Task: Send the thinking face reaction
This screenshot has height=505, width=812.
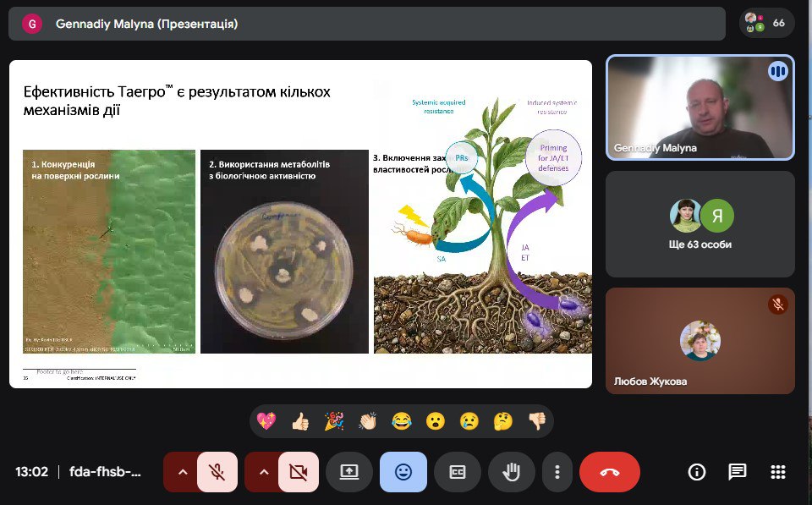Action: [x=503, y=421]
